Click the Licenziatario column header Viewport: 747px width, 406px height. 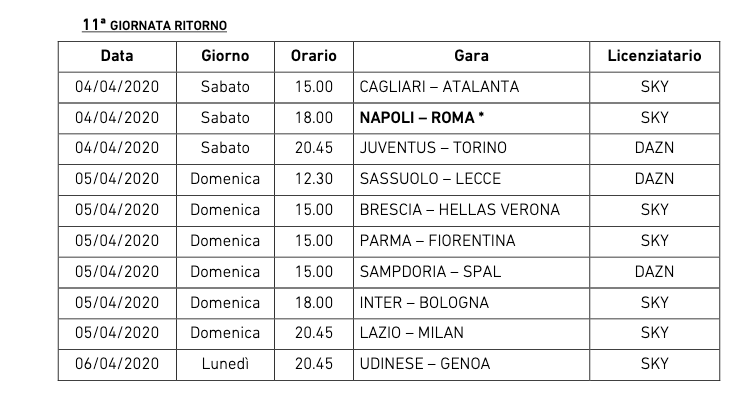point(654,56)
